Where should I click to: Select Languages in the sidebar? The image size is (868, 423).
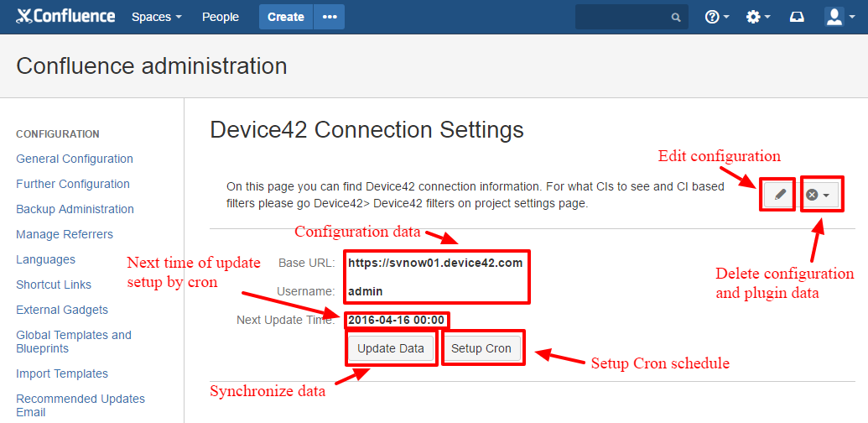click(45, 259)
